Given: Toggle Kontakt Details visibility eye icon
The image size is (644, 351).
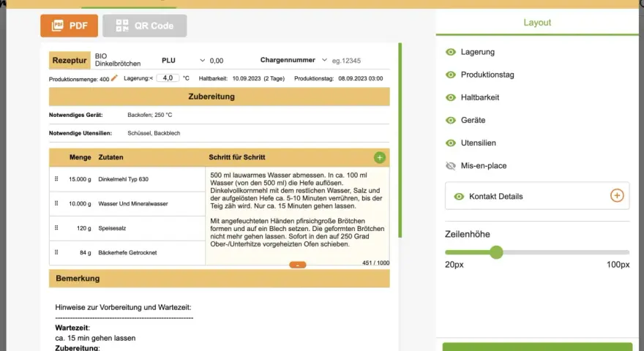Looking at the screenshot, I should click(x=459, y=197).
